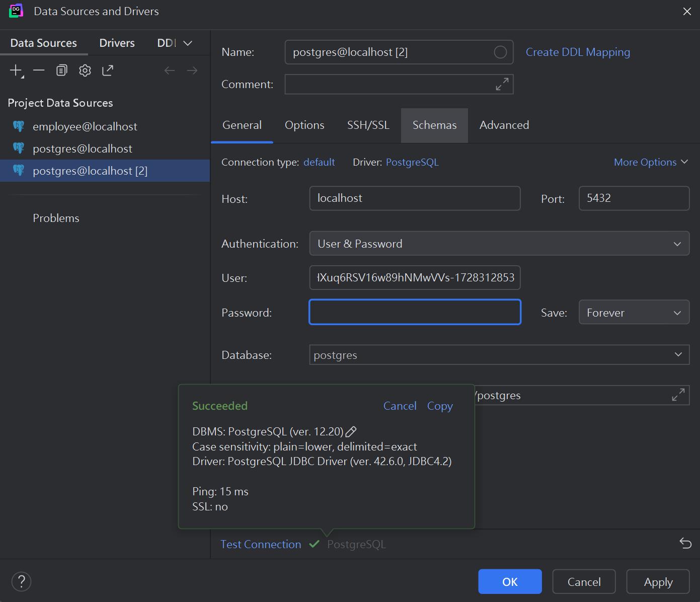Click the elephant icon beside employee@localhost
The width and height of the screenshot is (700, 602).
(19, 126)
